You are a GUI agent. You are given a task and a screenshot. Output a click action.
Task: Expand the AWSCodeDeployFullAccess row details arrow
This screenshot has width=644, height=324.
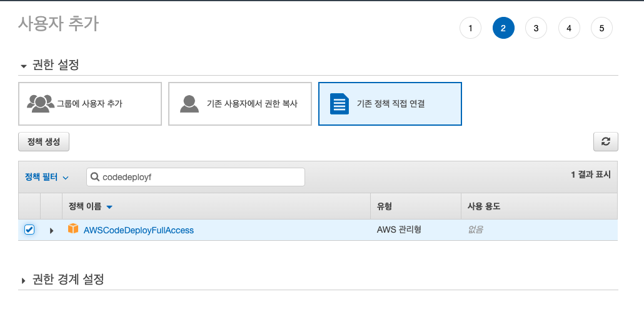point(51,230)
